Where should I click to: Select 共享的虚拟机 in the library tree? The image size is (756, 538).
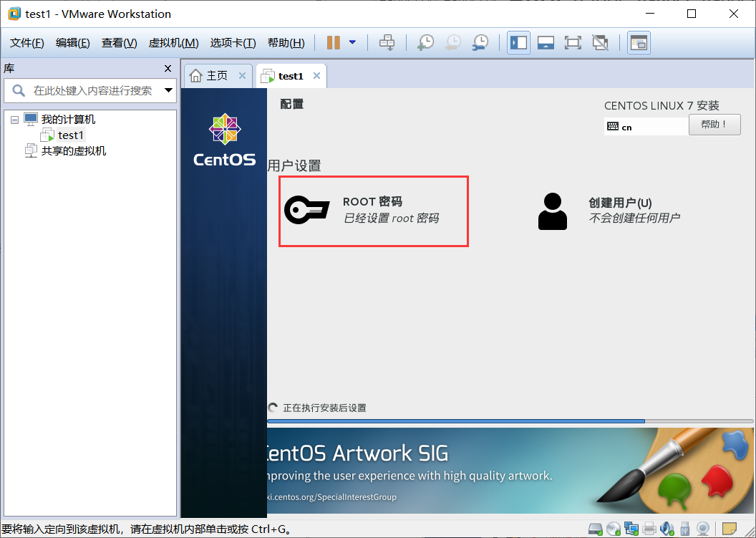[x=73, y=151]
